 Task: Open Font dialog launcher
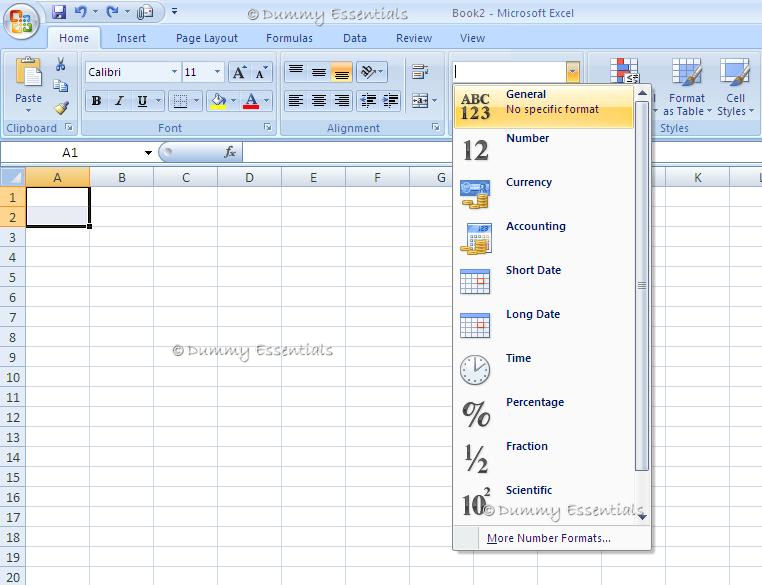[x=267, y=127]
